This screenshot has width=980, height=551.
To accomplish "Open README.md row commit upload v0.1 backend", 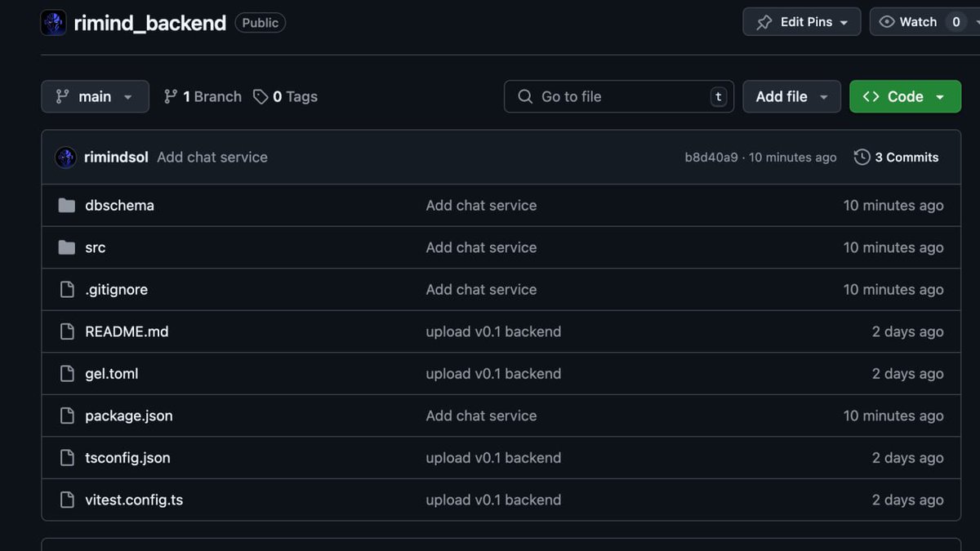I will coord(493,331).
